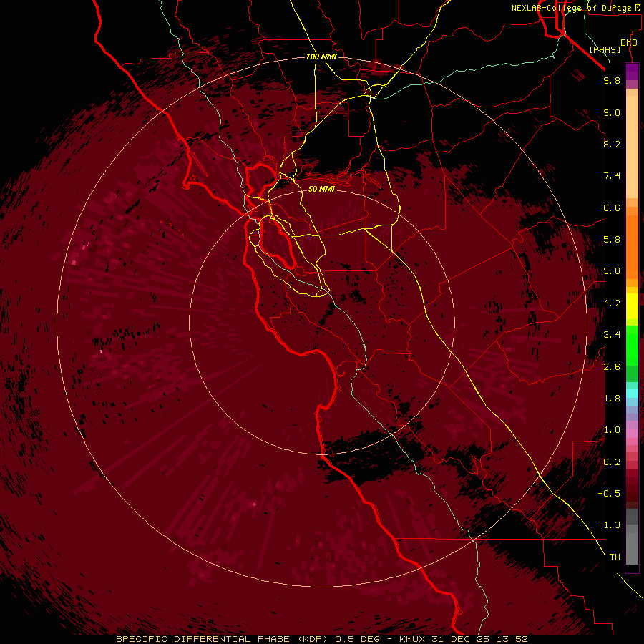The width and height of the screenshot is (644, 644).
Task: Click the orange band of the color scale
Action: click(632, 246)
